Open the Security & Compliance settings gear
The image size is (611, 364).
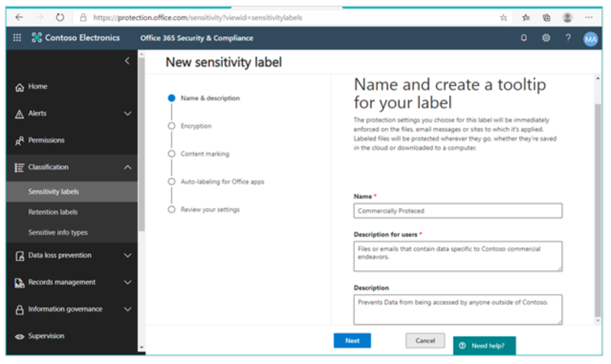pyautogui.click(x=546, y=37)
